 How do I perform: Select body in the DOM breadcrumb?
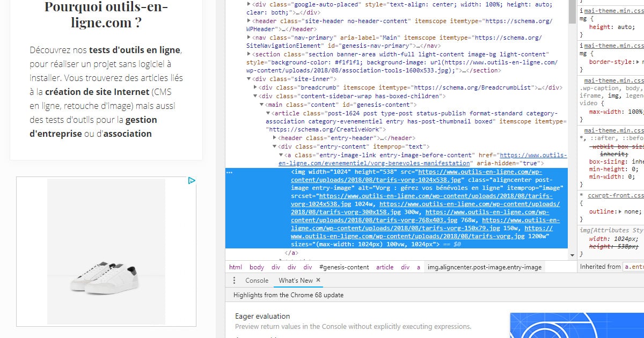coord(257,267)
